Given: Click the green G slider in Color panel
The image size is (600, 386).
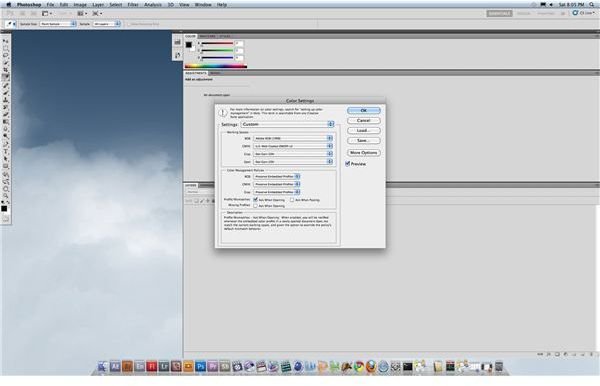Looking at the screenshot, I should (x=217, y=50).
